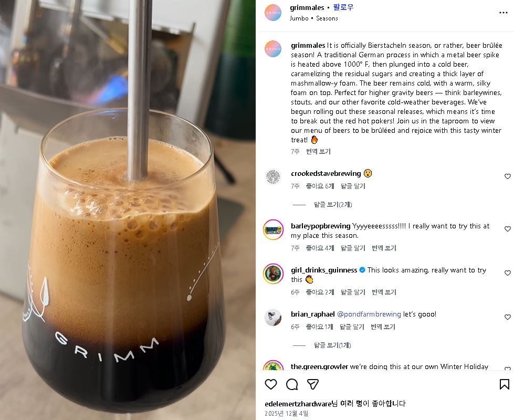The height and width of the screenshot is (420, 514).
Task: Expand 답글 보기(1개) replies under brian_raphael
Action: point(332,345)
